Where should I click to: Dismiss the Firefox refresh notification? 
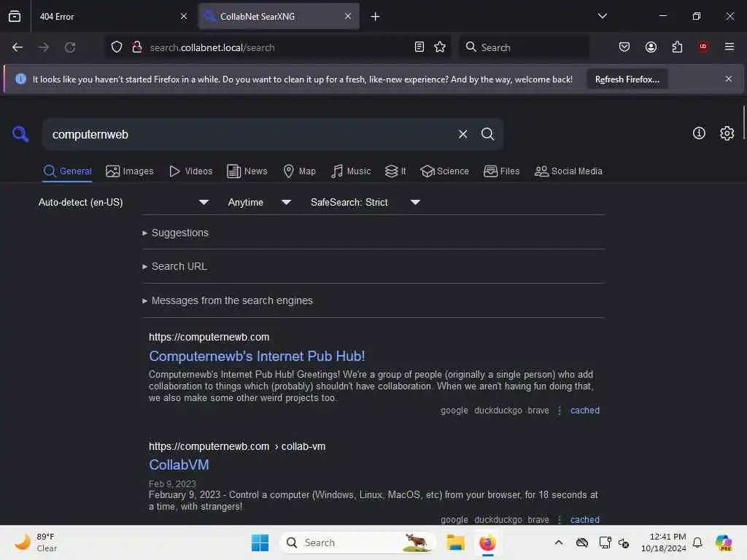point(729,79)
